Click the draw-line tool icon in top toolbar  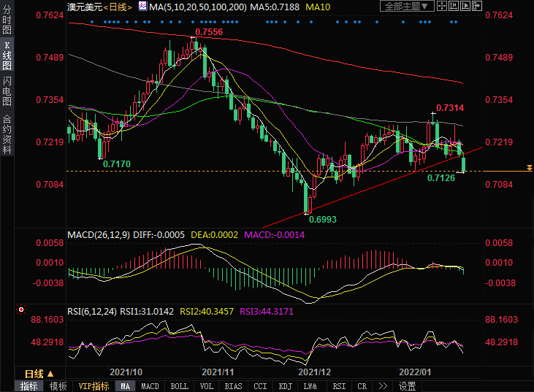coord(443,7)
